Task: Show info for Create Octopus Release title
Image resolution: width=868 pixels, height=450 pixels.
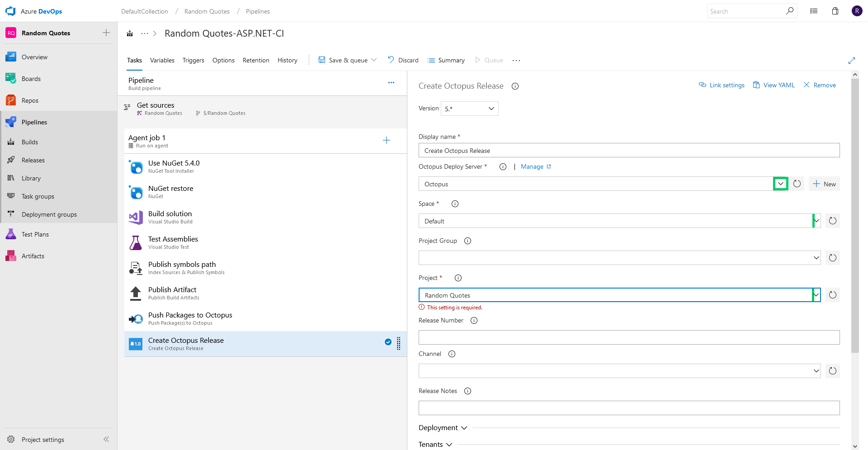Action: (515, 86)
